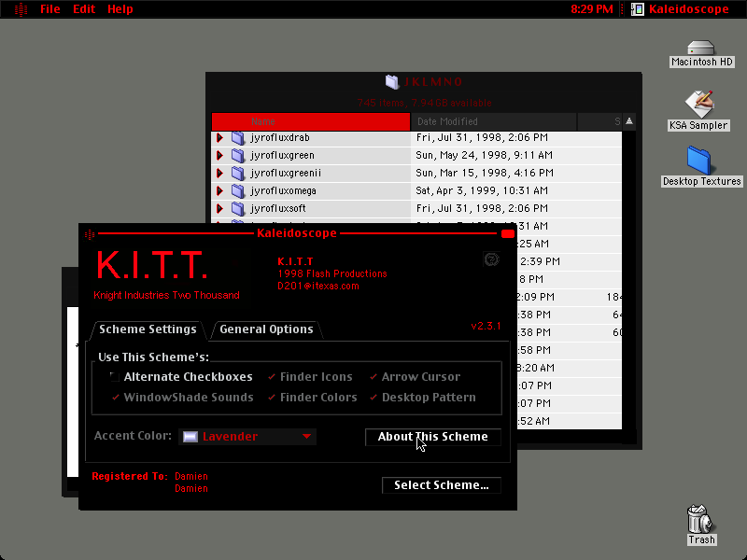Close the Kaleidoscope window with red box

click(508, 234)
